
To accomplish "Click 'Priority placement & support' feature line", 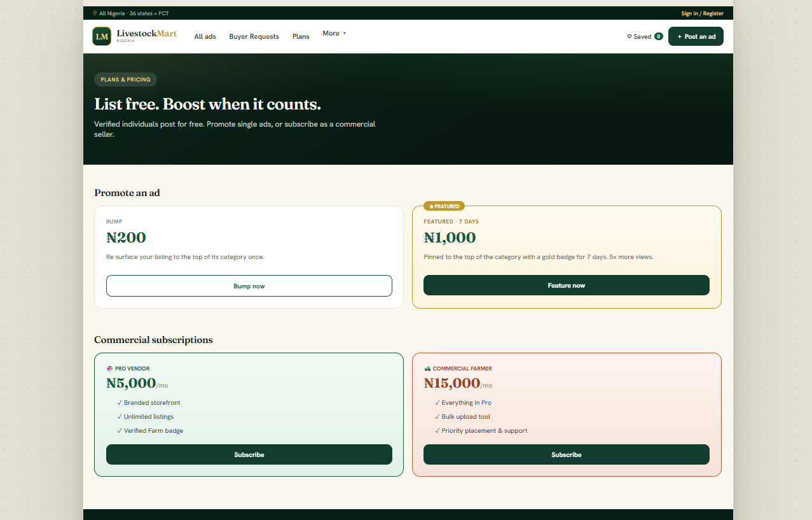I will point(481,430).
